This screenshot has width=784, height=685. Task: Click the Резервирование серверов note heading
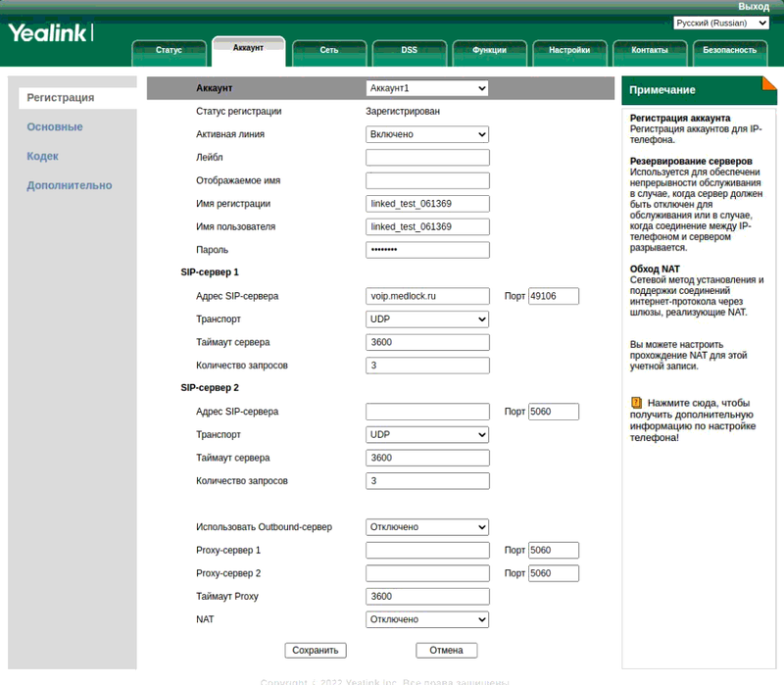[691, 161]
